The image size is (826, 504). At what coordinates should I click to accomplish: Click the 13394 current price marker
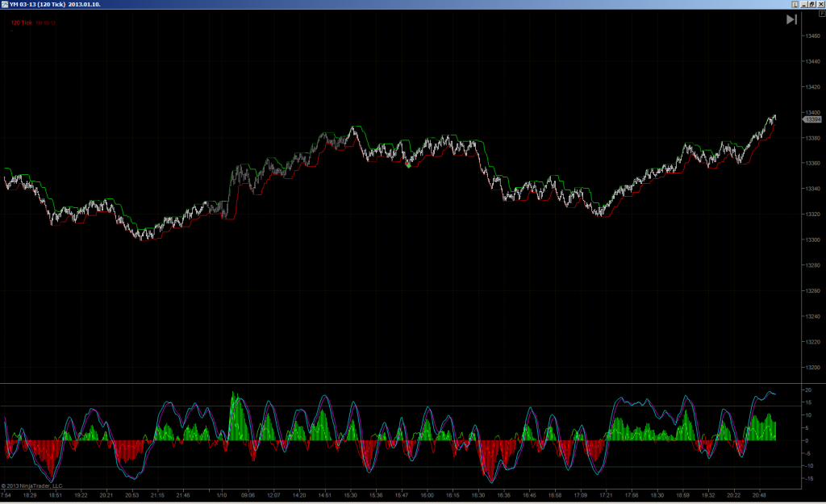[811, 119]
